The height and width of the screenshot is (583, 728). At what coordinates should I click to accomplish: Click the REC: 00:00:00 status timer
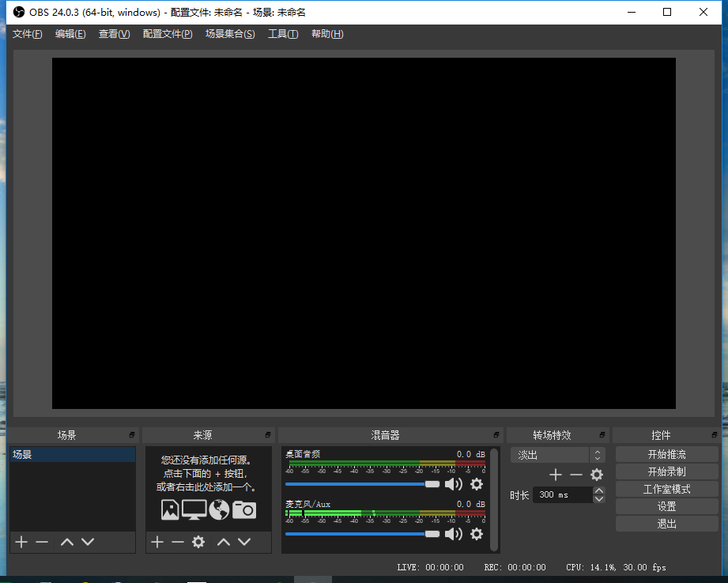(515, 567)
